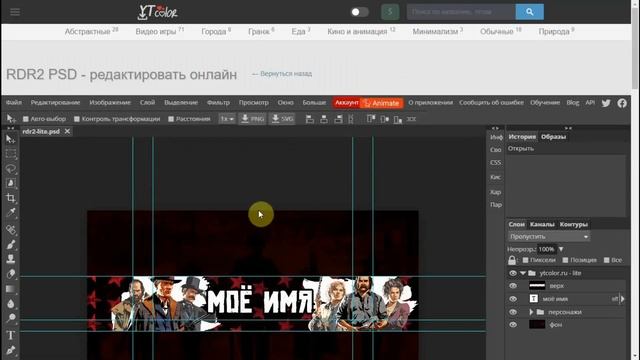Open the Редактирование menu

56,103
